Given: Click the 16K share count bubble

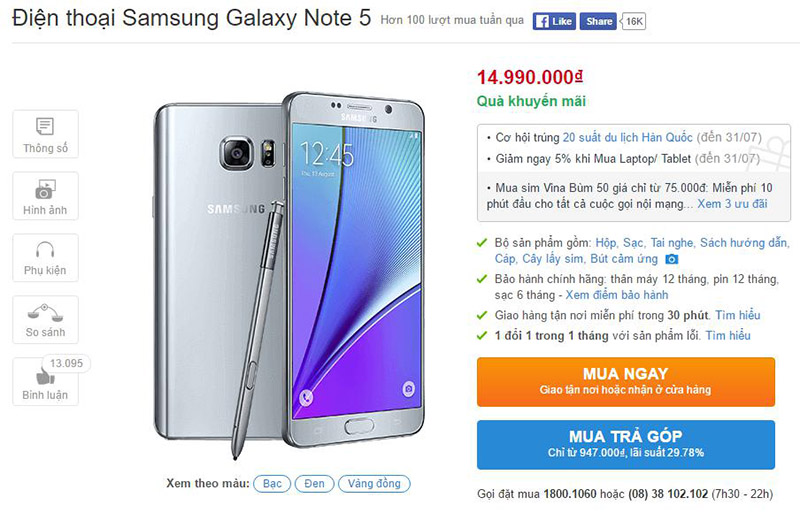Looking at the screenshot, I should click(633, 21).
